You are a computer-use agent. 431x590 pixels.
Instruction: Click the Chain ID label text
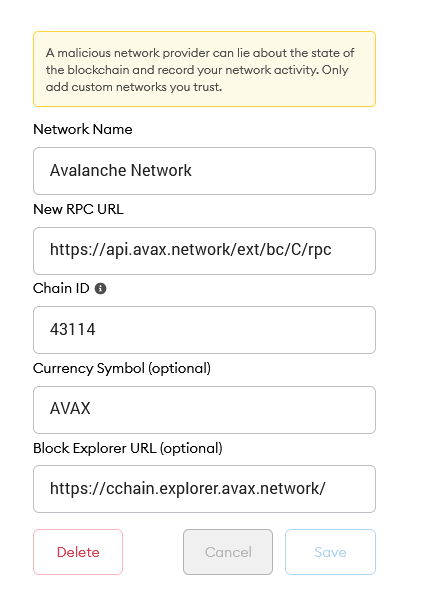tap(61, 288)
